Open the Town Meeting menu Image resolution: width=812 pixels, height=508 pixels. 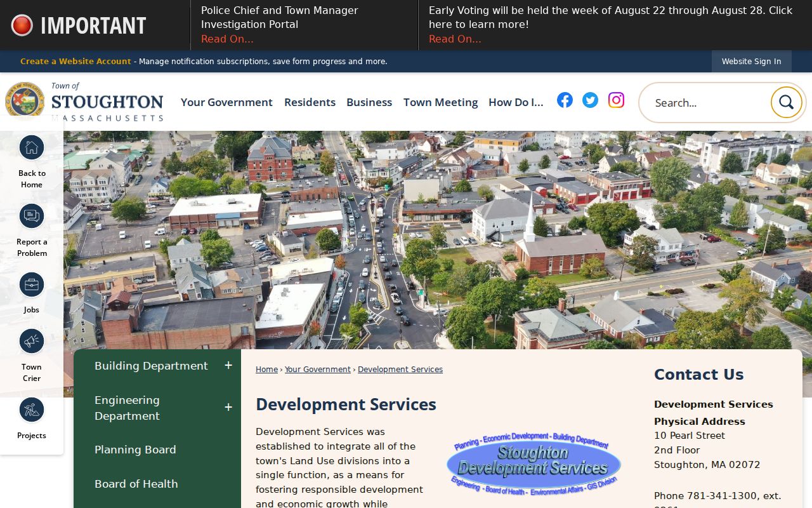440,102
